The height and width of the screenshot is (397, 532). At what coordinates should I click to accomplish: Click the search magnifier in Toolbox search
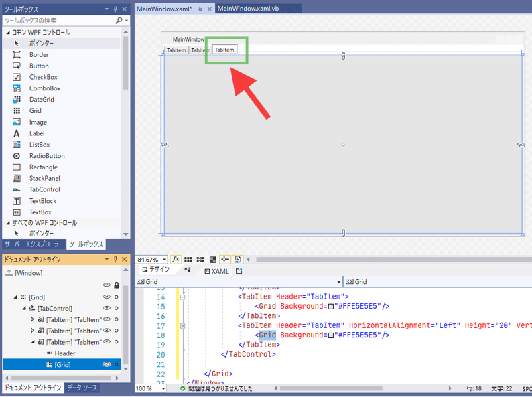[119, 21]
